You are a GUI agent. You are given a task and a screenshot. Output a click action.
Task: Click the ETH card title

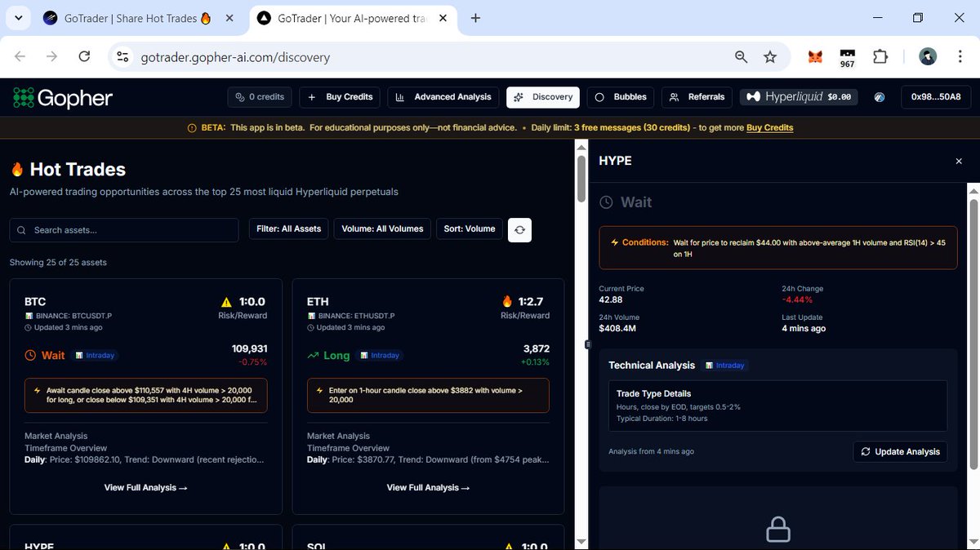coord(318,301)
